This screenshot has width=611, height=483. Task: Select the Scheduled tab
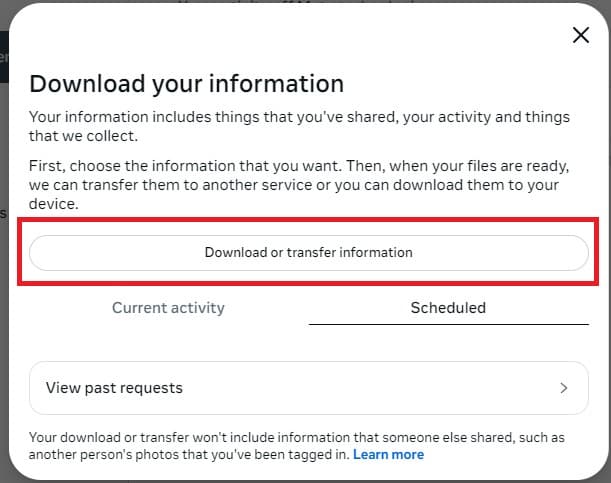(449, 308)
